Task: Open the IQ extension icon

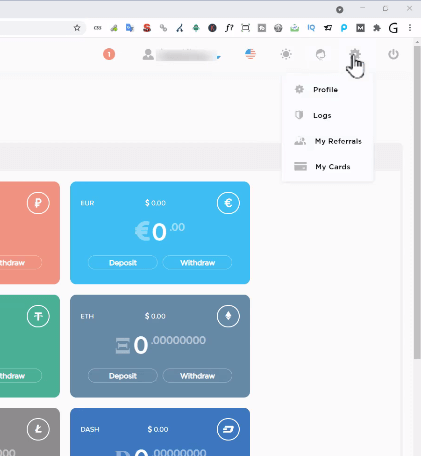Action: [x=311, y=28]
